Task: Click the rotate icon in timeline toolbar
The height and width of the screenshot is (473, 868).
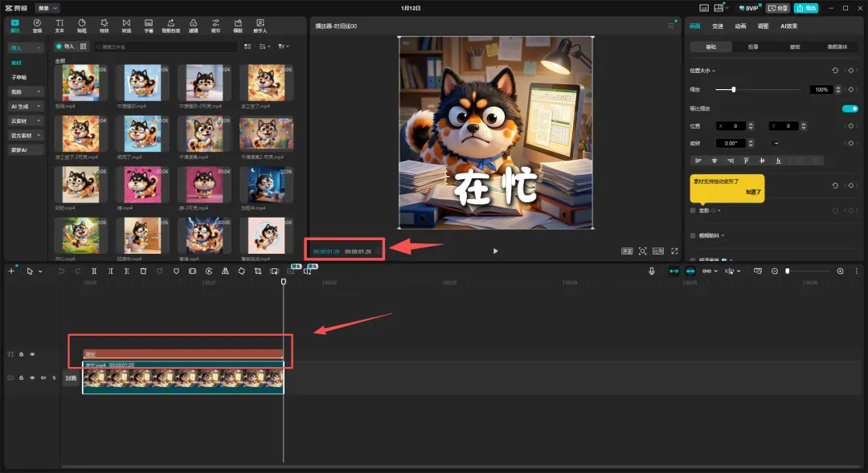Action: (x=241, y=271)
